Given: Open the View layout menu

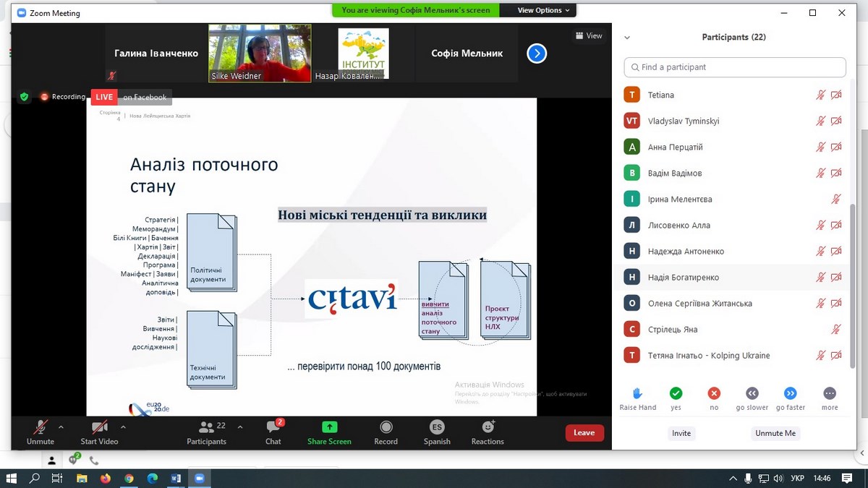Looking at the screenshot, I should (589, 35).
